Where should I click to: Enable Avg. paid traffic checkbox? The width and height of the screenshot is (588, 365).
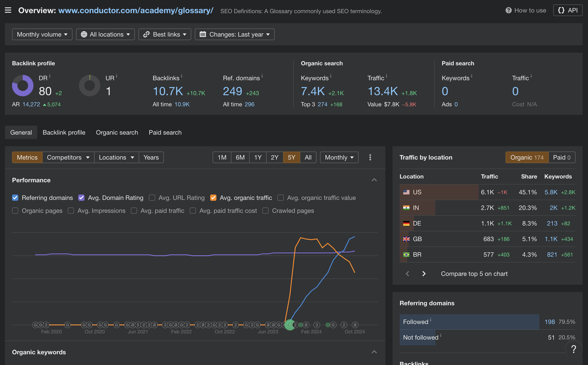click(x=134, y=211)
